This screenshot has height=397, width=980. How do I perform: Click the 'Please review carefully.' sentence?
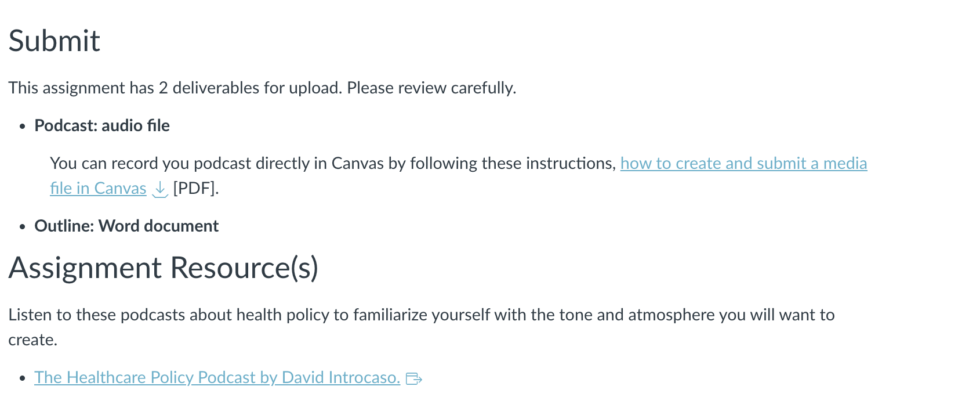[431, 88]
